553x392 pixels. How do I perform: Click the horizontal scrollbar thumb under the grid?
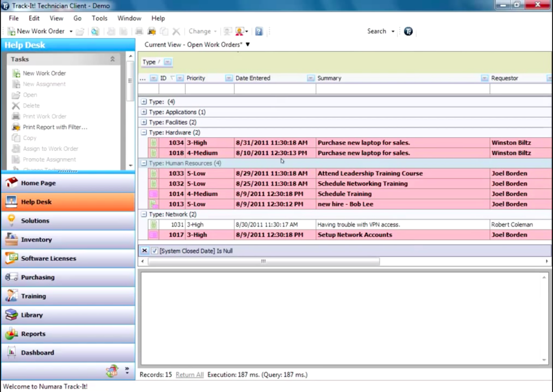coord(264,261)
